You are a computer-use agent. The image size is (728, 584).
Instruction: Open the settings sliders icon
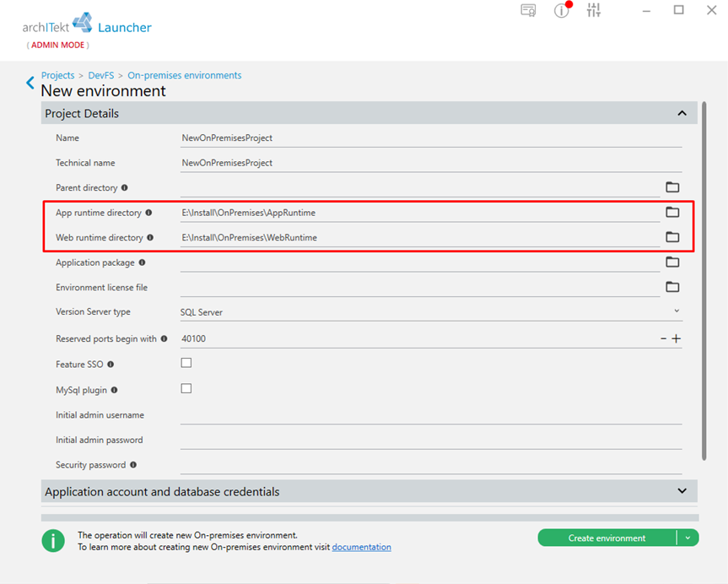point(593,10)
